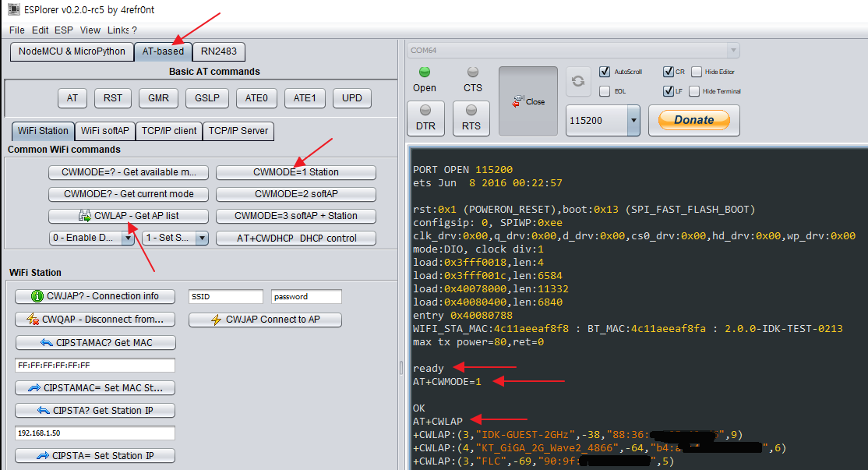Click CWMODE=3 softAP + Station button

pos(296,216)
